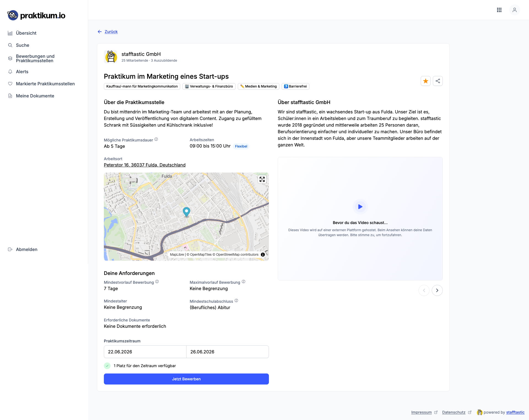Open Markierte Praktikumsstellen in sidebar

[45, 84]
